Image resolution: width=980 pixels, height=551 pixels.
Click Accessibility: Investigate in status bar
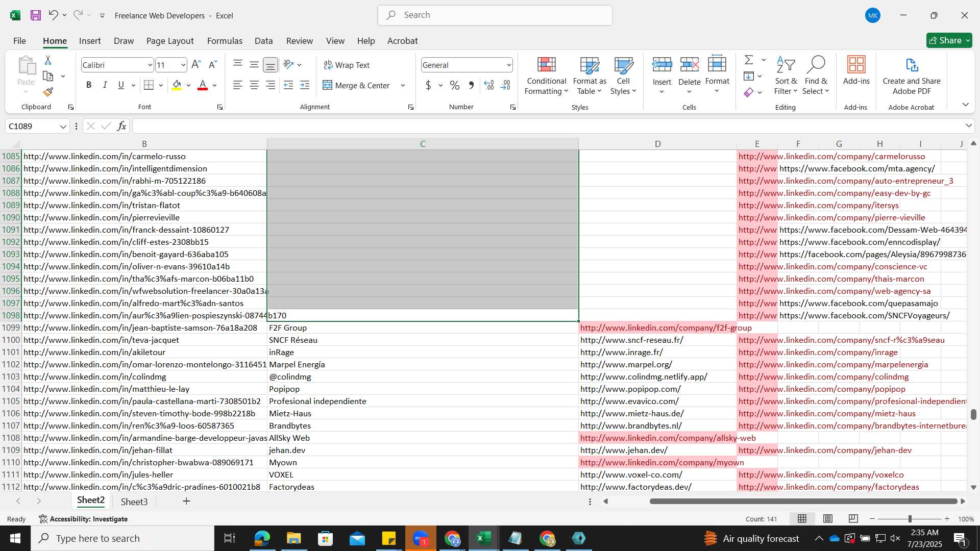(83, 519)
